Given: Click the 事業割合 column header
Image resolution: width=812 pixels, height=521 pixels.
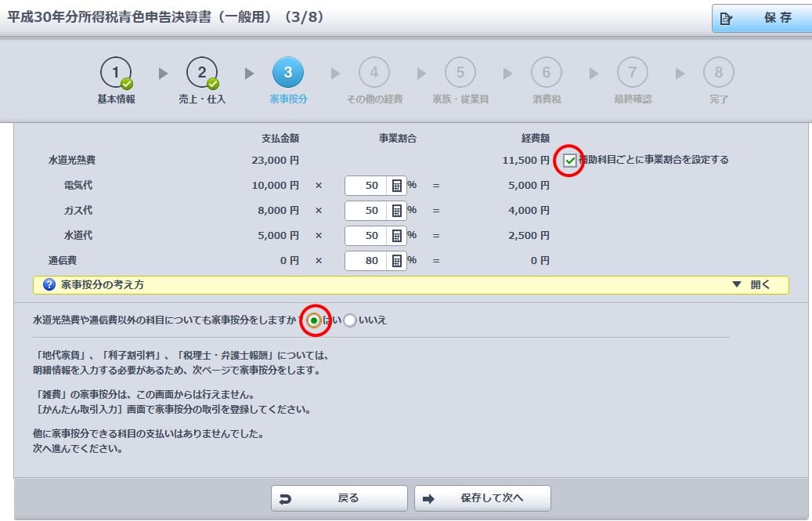Looking at the screenshot, I should click(397, 138).
